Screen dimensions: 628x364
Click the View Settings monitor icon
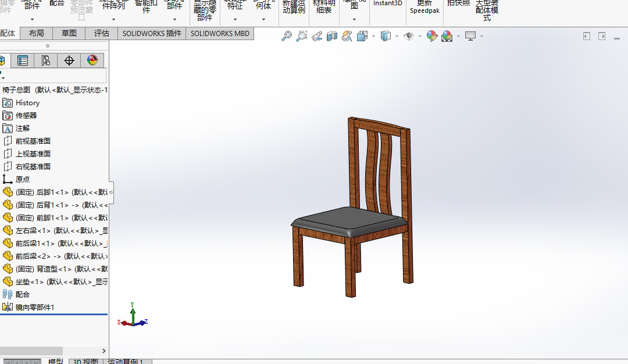coord(470,37)
